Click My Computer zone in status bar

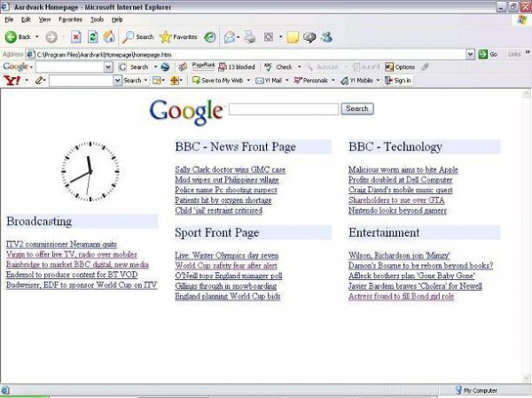pos(476,390)
